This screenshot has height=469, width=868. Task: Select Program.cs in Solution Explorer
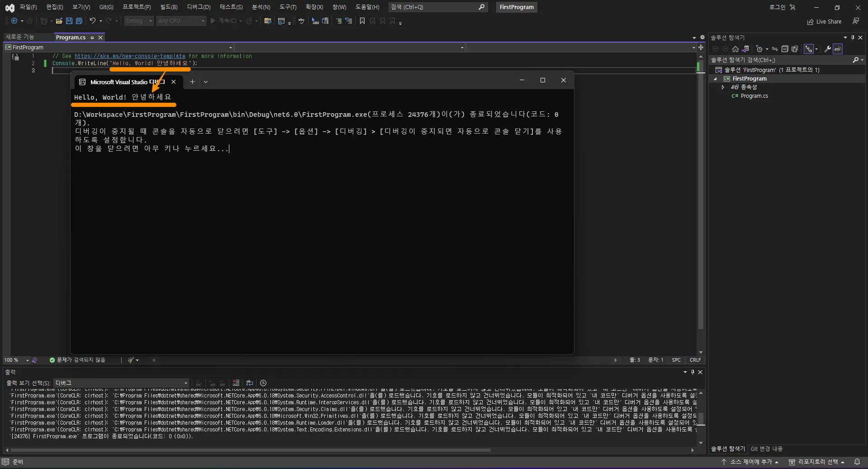point(754,96)
